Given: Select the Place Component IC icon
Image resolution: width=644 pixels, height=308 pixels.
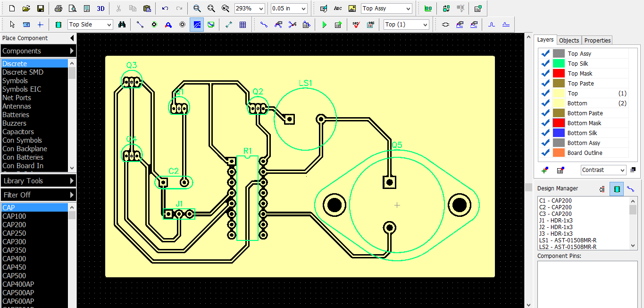Looking at the screenshot, I should coord(58,24).
